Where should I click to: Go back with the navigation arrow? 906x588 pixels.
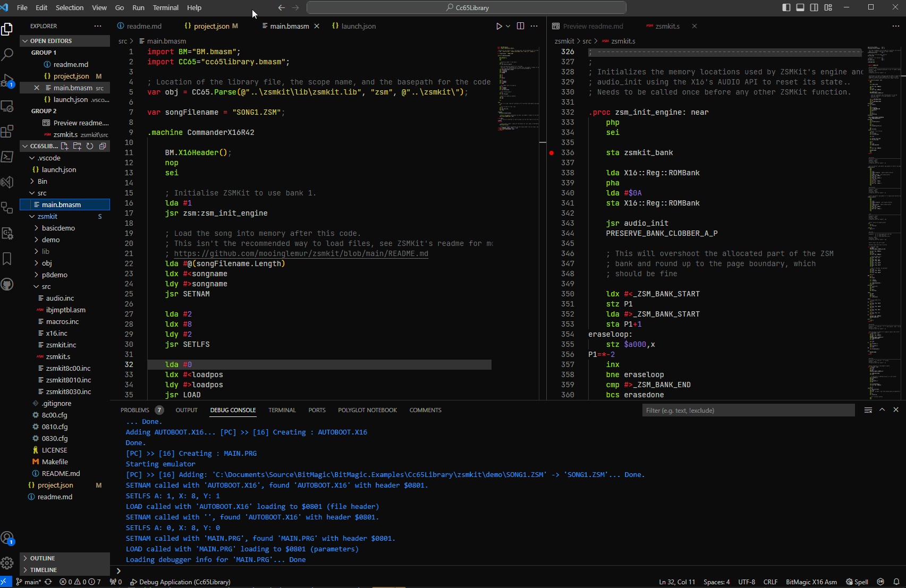(x=282, y=7)
